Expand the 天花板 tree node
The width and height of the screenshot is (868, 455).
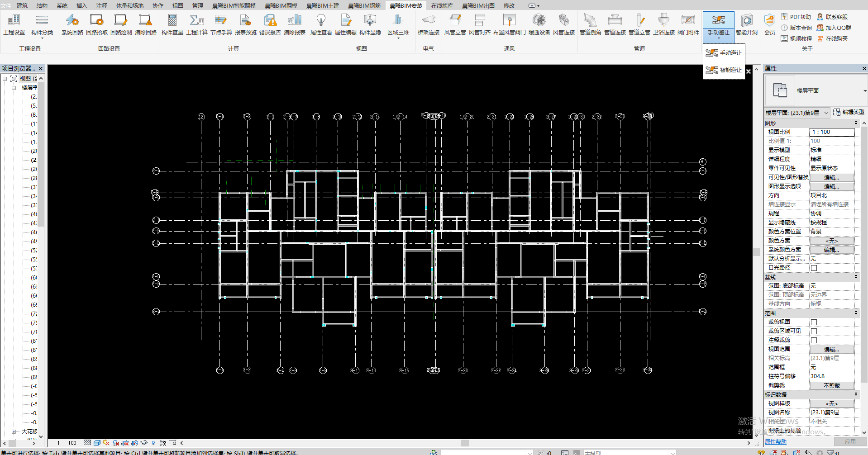click(14, 431)
